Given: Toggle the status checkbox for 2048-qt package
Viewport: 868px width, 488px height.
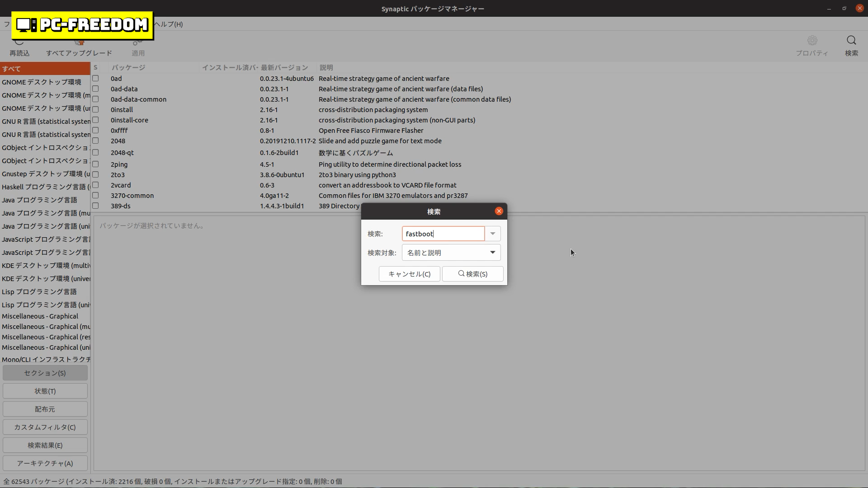Looking at the screenshot, I should pos(95,152).
